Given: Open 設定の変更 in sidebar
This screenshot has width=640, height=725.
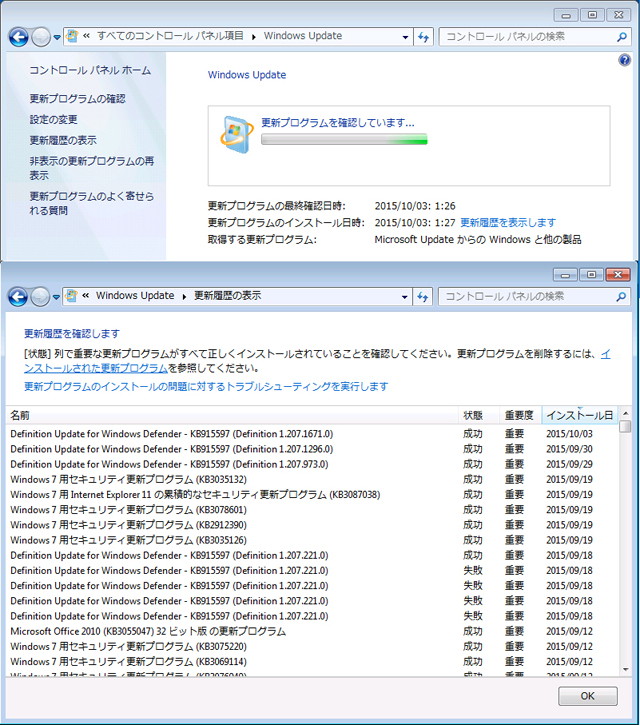Looking at the screenshot, I should [x=53, y=120].
